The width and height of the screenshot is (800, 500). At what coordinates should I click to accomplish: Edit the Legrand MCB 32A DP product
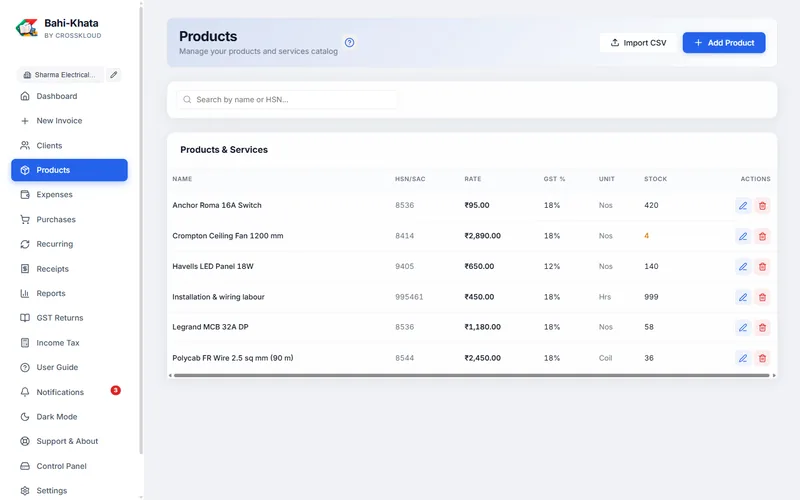pyautogui.click(x=743, y=328)
